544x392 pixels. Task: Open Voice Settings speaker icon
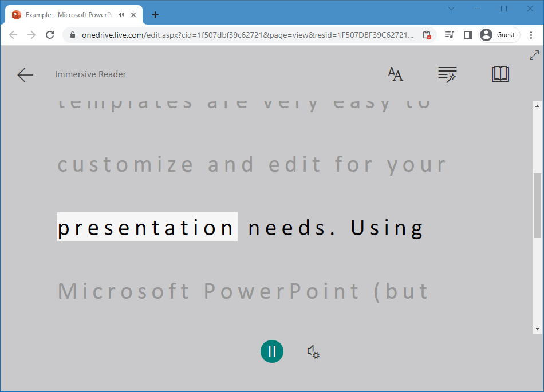tap(313, 351)
